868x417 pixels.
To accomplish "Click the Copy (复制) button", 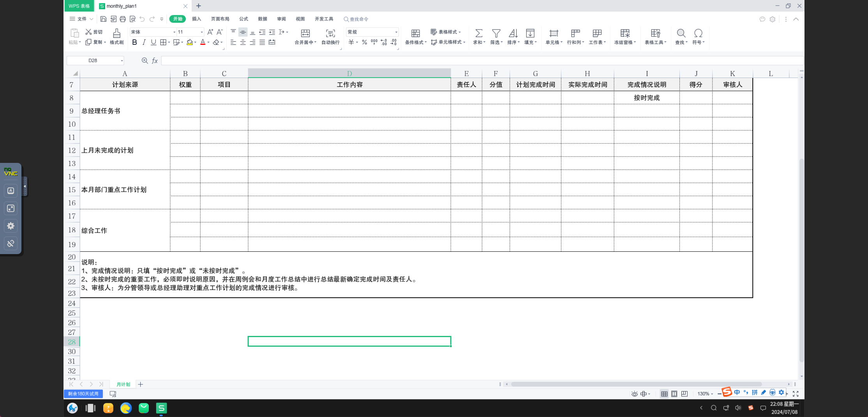I will [x=95, y=42].
